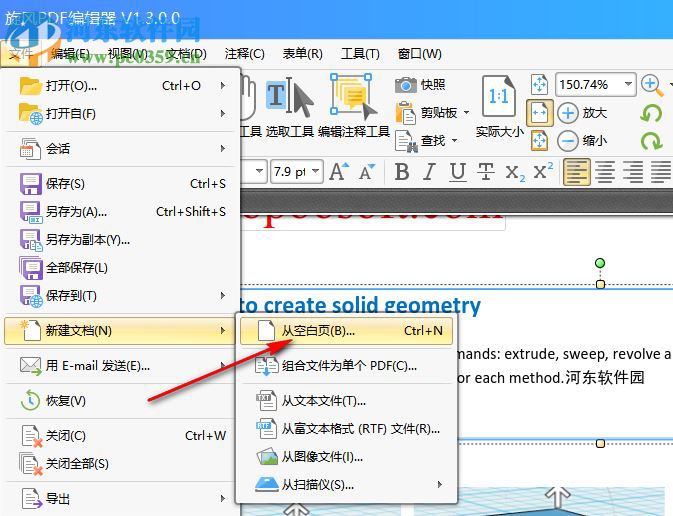
Task: Click the 从文本文件(T) icon
Action: click(x=266, y=401)
